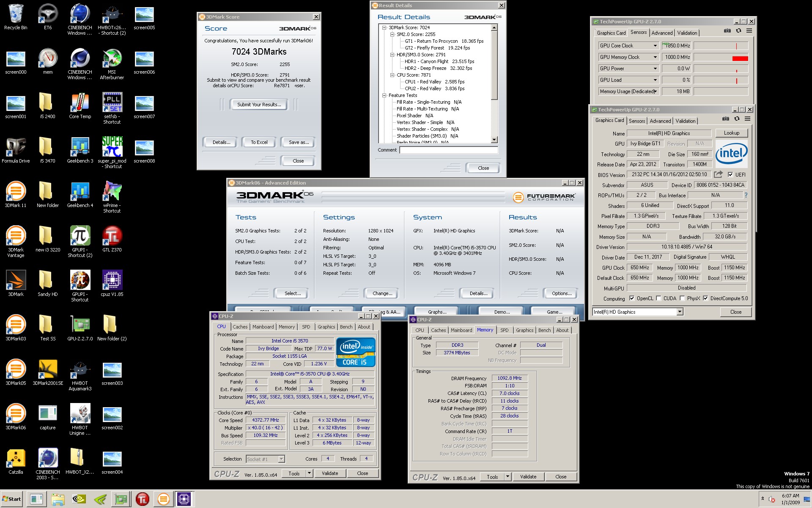Toggle DirectCompute 5.0 checkbox
The height and width of the screenshot is (508, 812).
705,298
